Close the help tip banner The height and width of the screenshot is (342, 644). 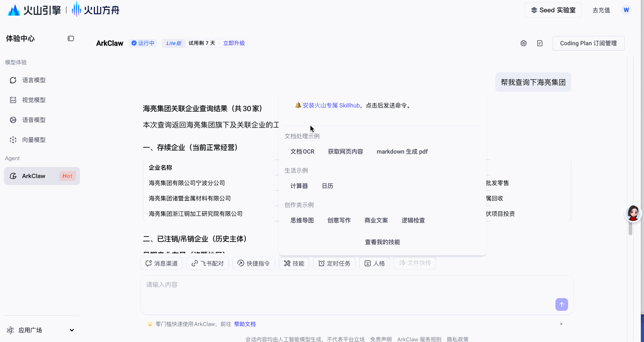(561, 324)
